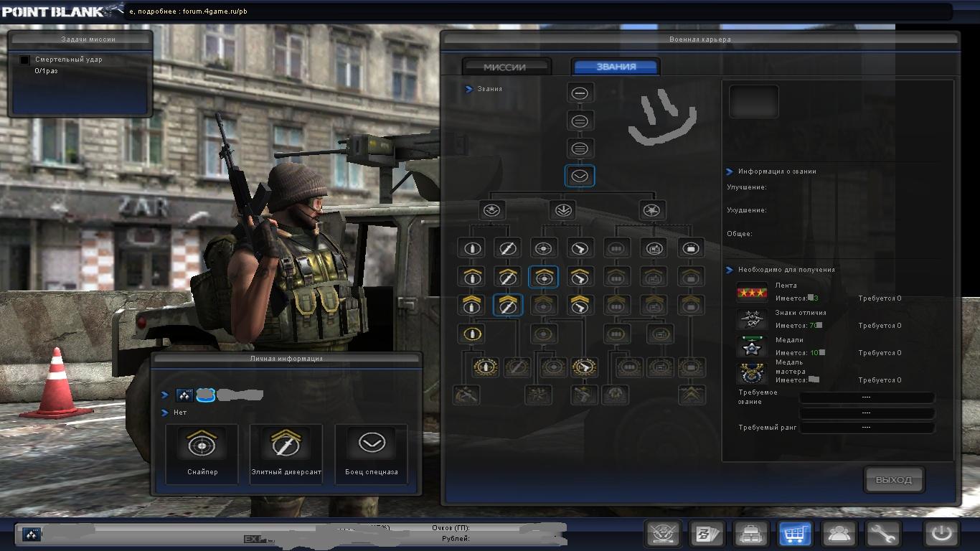
Task: Expand Необходимо для получения section arrow
Action: coord(730,270)
